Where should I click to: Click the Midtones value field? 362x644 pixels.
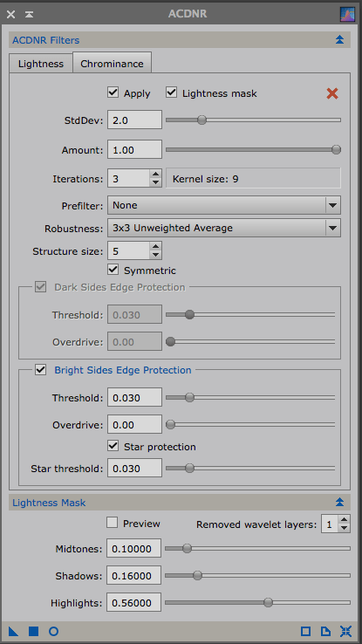pyautogui.click(x=133, y=548)
